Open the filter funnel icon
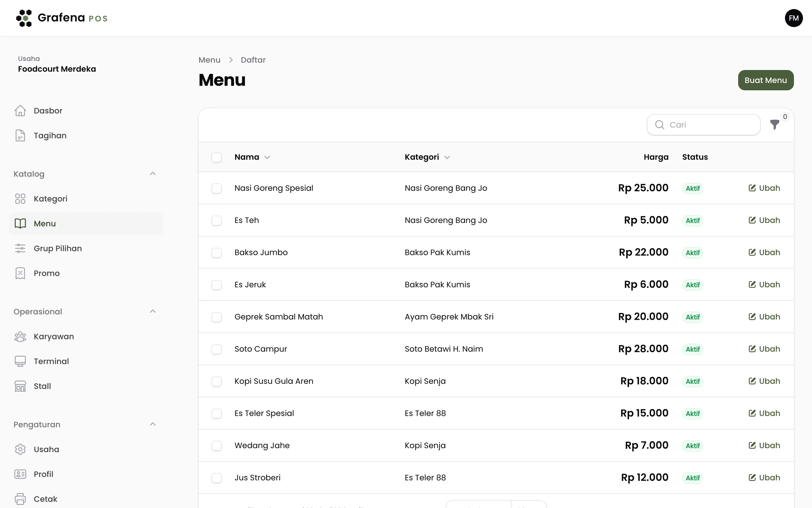The image size is (812, 508). pyautogui.click(x=775, y=125)
